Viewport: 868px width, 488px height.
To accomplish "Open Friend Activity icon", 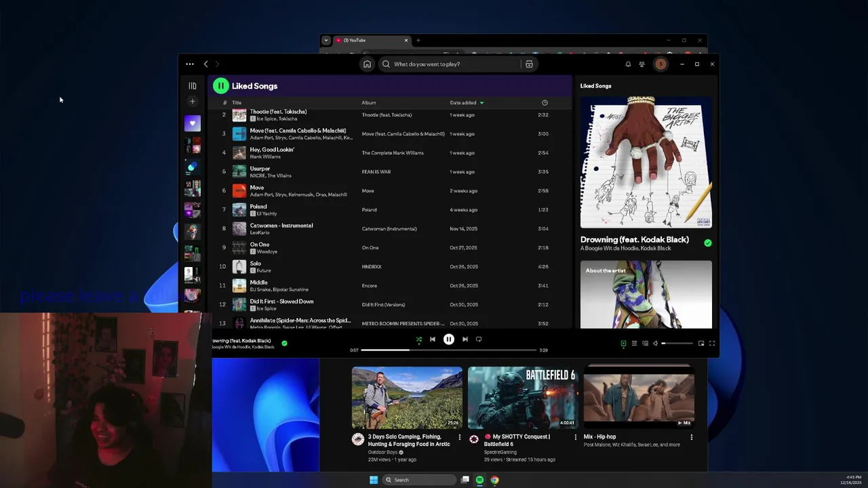I will (x=642, y=64).
